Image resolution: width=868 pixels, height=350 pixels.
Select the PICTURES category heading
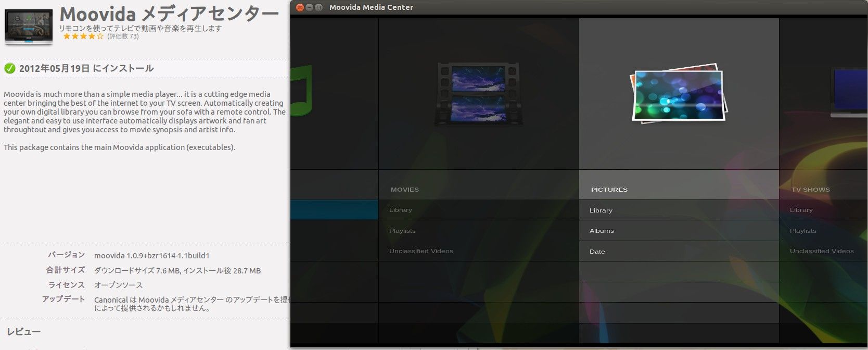(609, 190)
